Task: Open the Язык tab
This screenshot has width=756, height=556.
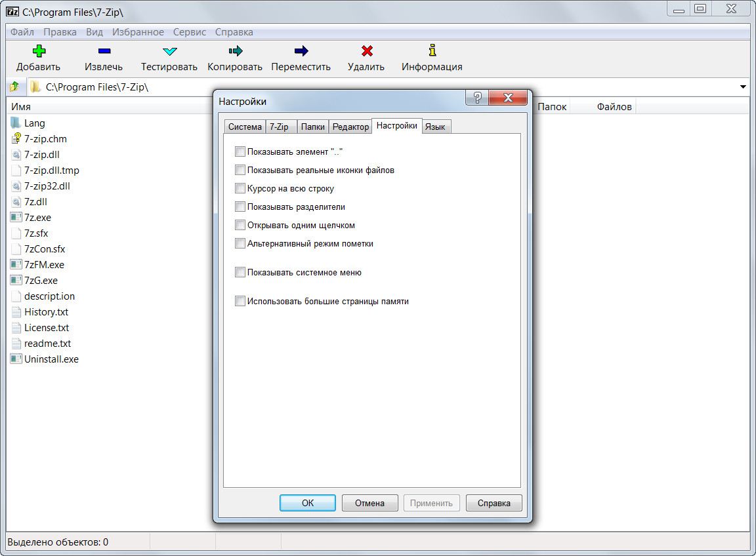Action: tap(435, 127)
